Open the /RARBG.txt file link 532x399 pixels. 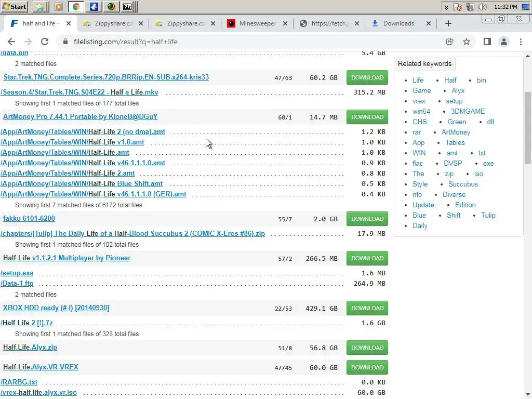click(19, 382)
